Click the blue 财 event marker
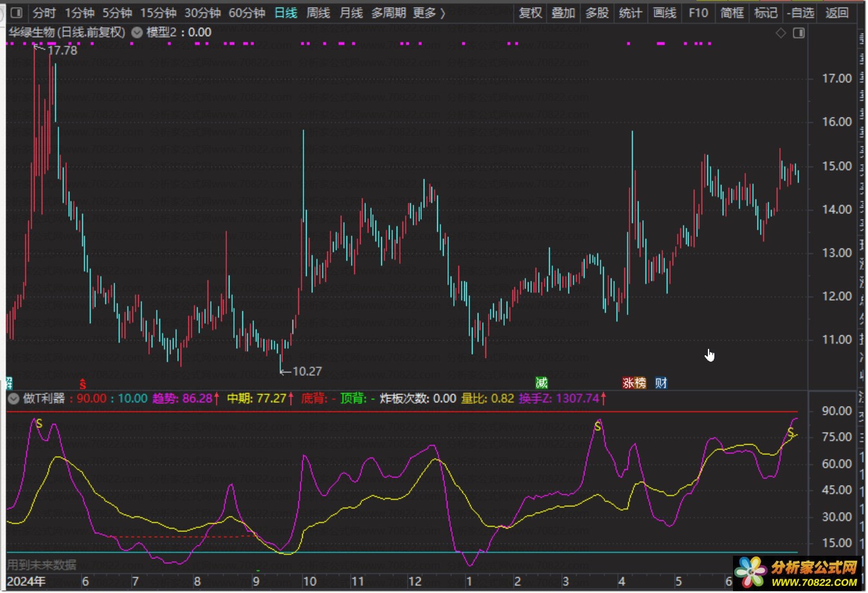 coord(661,383)
